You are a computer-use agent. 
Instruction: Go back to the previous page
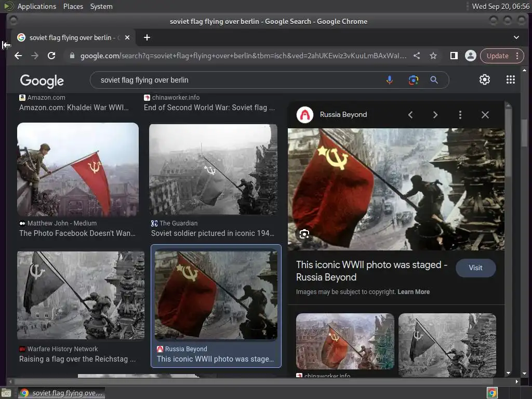[x=18, y=56]
